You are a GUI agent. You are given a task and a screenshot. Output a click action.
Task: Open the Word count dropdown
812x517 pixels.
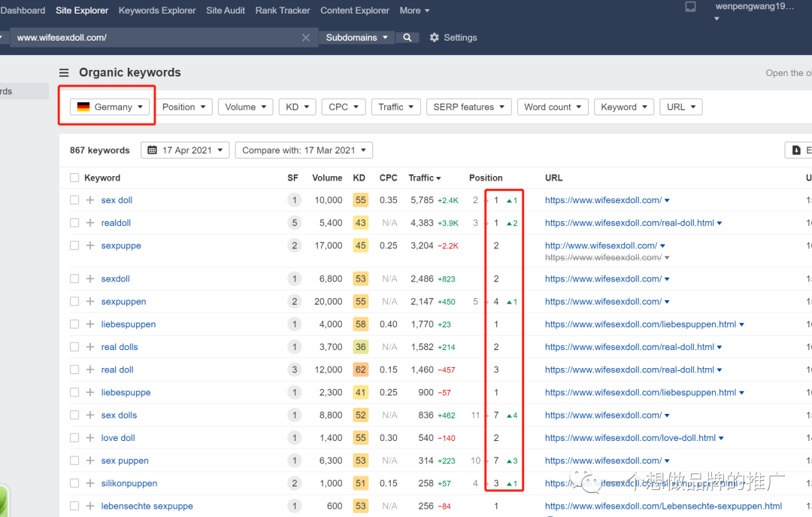point(553,107)
